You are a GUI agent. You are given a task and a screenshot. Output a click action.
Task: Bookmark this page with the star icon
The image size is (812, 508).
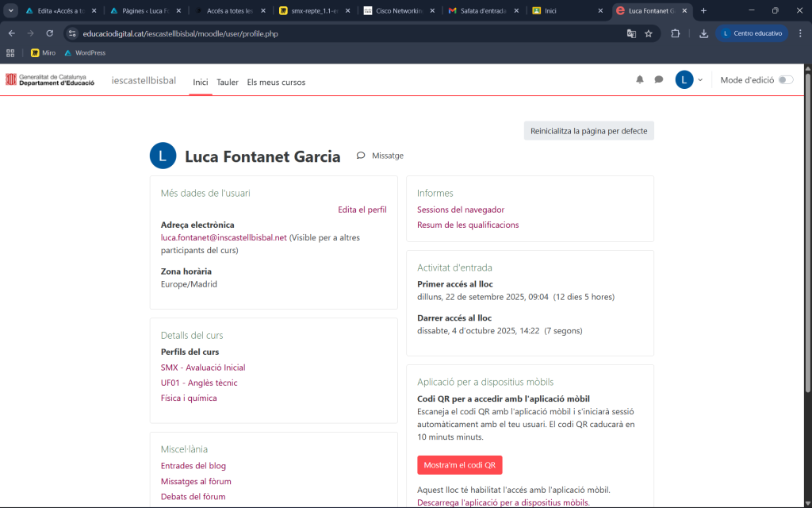point(649,34)
